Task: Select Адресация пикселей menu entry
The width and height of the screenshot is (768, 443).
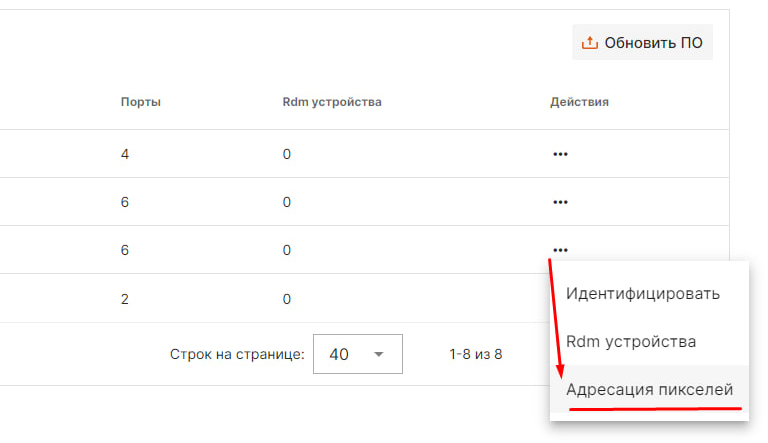Action: pyautogui.click(x=650, y=389)
